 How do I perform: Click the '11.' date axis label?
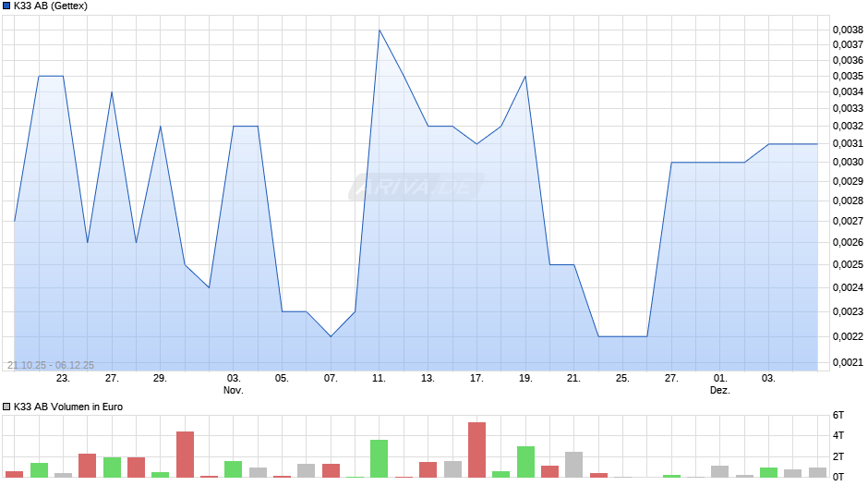379,379
